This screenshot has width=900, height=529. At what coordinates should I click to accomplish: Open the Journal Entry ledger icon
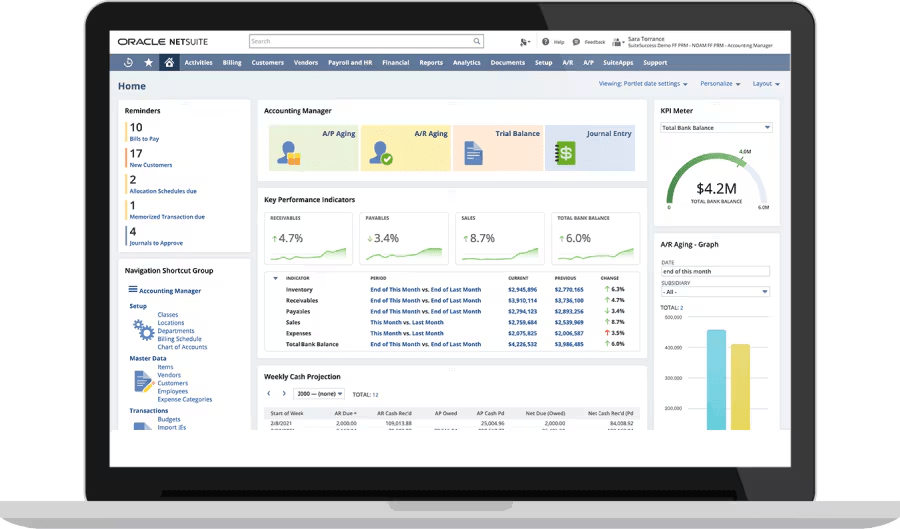pyautogui.click(x=567, y=152)
